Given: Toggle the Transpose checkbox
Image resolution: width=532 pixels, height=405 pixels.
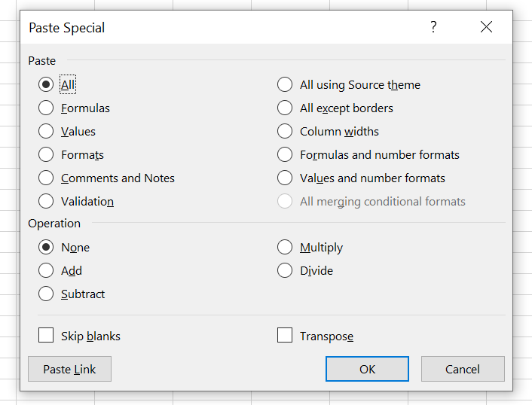Looking at the screenshot, I should tap(285, 336).
